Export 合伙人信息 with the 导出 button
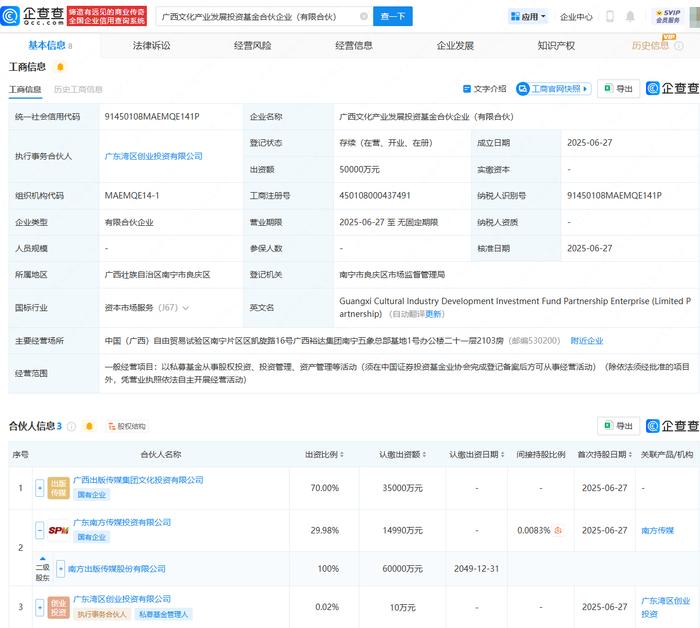The width and height of the screenshot is (700, 628). pyautogui.click(x=618, y=426)
